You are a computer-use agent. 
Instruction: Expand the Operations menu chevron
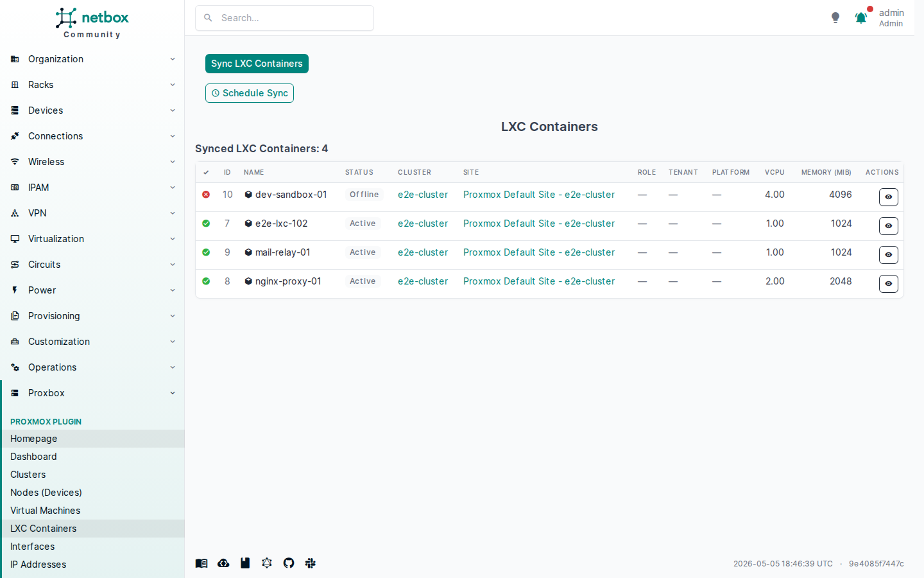173,367
